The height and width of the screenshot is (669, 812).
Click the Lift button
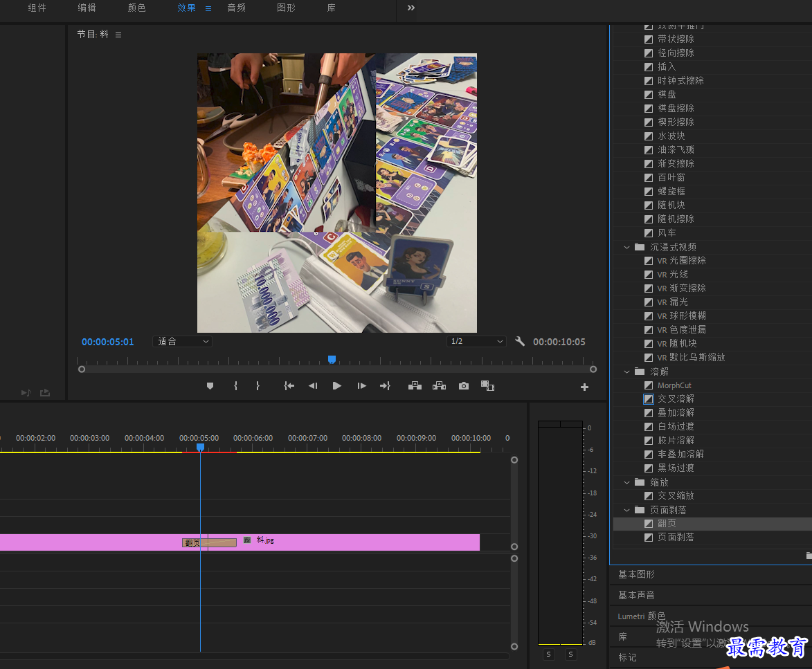415,386
